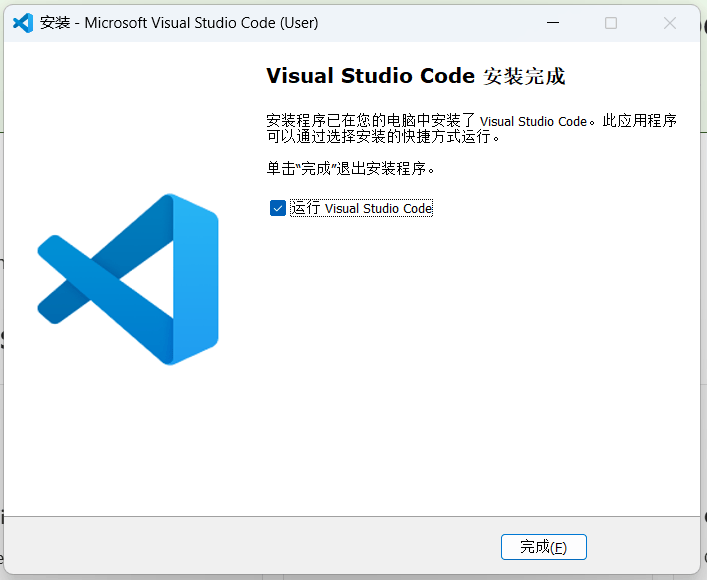The height and width of the screenshot is (580, 707).
Task: Close the installer with the X button
Action: pyautogui.click(x=668, y=22)
